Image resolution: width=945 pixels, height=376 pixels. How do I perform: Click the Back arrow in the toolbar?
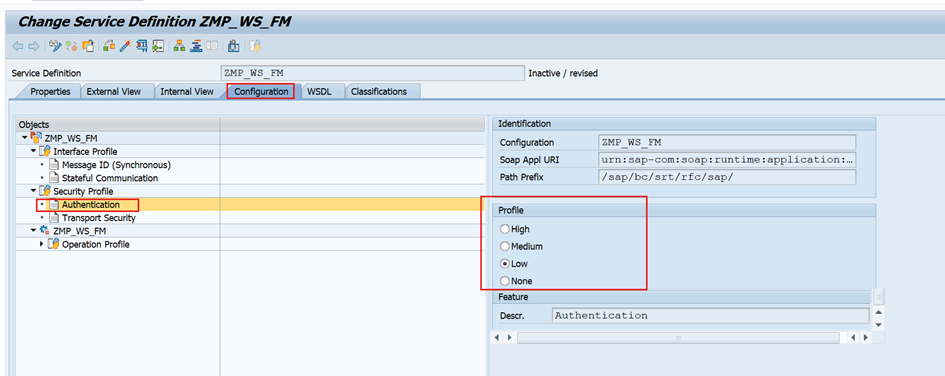coord(17,46)
